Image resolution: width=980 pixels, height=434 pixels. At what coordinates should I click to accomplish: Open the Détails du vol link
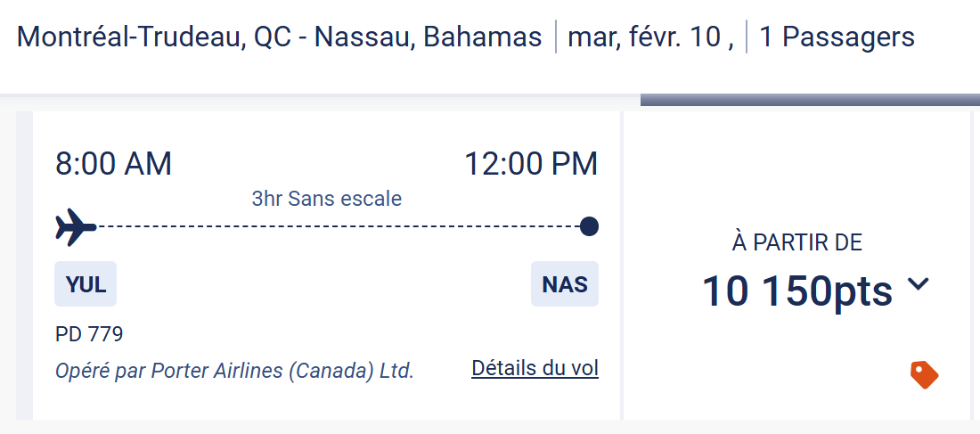click(x=535, y=368)
